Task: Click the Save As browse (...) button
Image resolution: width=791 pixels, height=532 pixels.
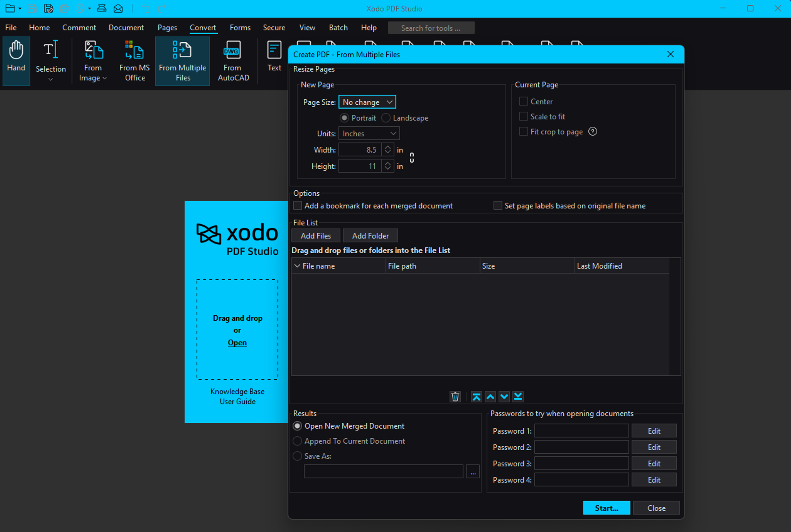Action: click(x=473, y=471)
